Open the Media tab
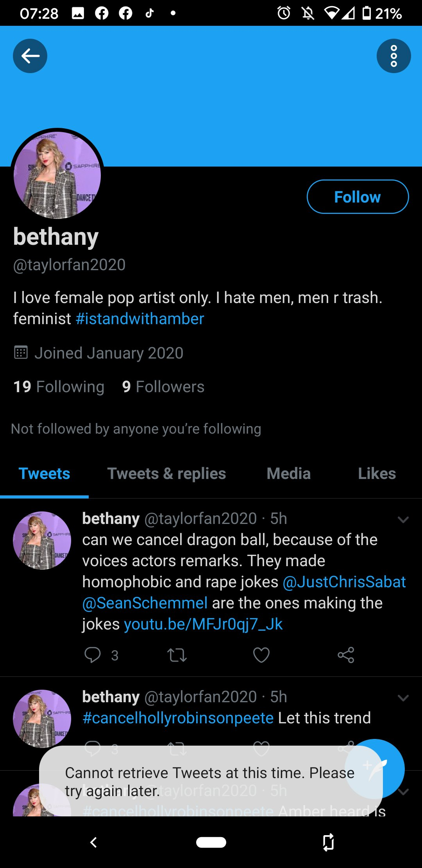The image size is (422, 868). tap(288, 473)
